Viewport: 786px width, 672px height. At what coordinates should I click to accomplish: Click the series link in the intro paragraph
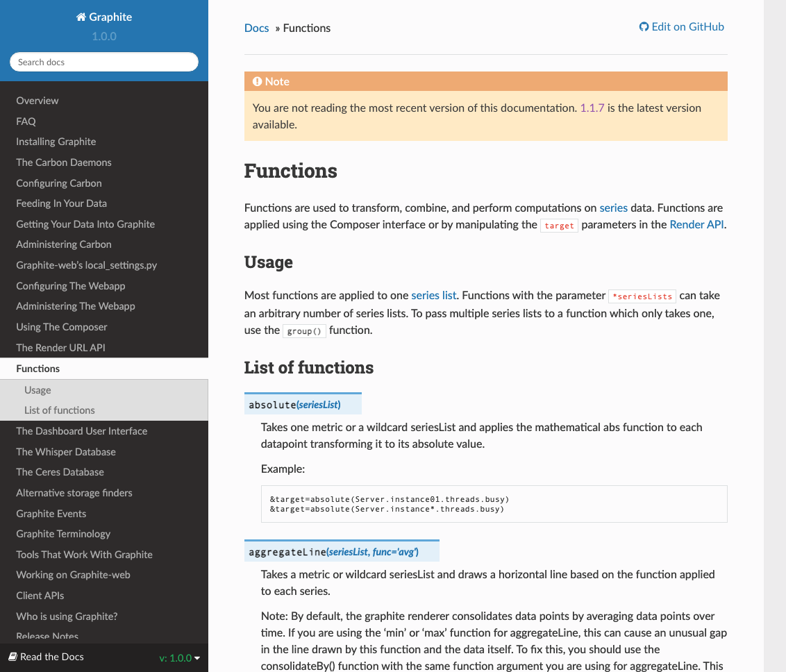613,208
